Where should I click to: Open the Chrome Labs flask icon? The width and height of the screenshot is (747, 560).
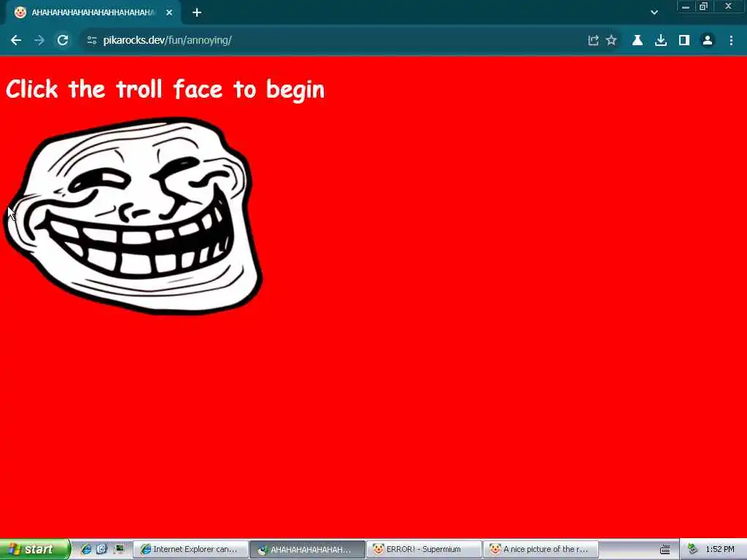pos(637,41)
